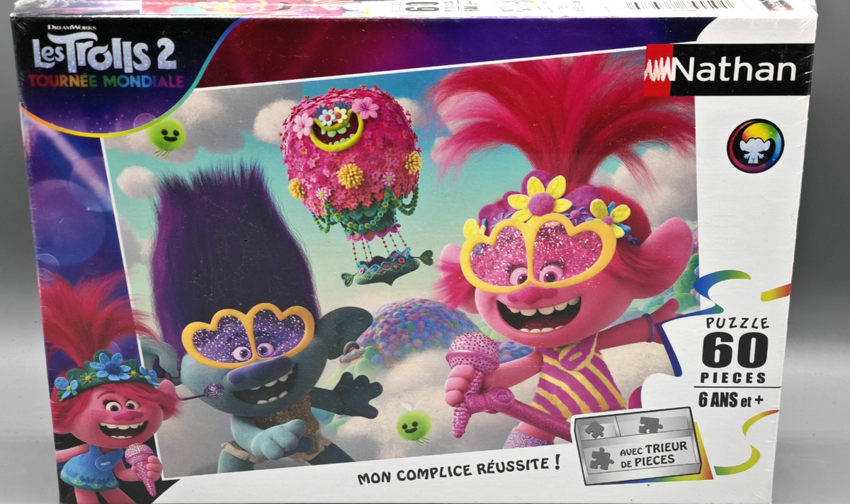The width and height of the screenshot is (850, 504).
Task: Click the green smiley creature beside the pink microphone
Action: click(414, 426)
